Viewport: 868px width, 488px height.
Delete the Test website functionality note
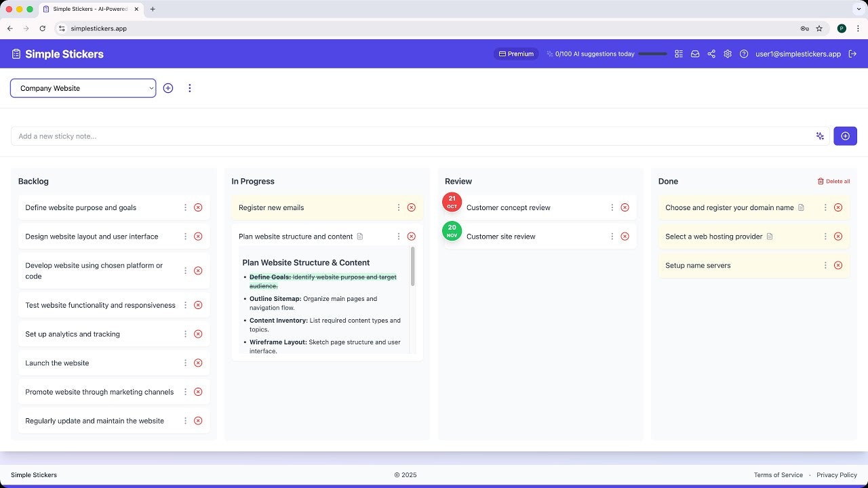click(198, 305)
